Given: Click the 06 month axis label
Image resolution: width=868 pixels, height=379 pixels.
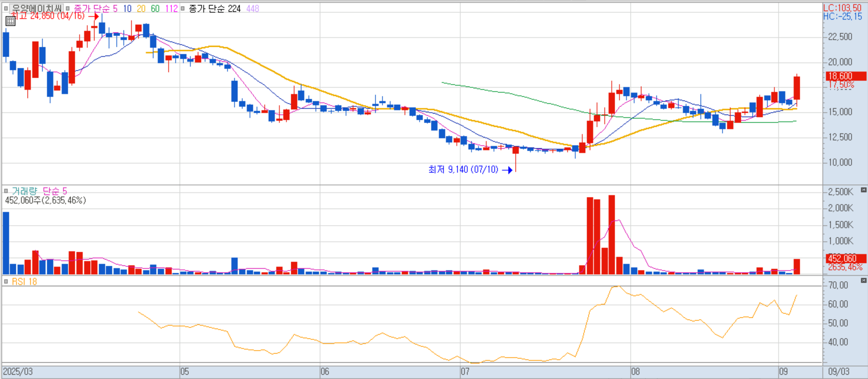Looking at the screenshot, I should click(x=325, y=372).
